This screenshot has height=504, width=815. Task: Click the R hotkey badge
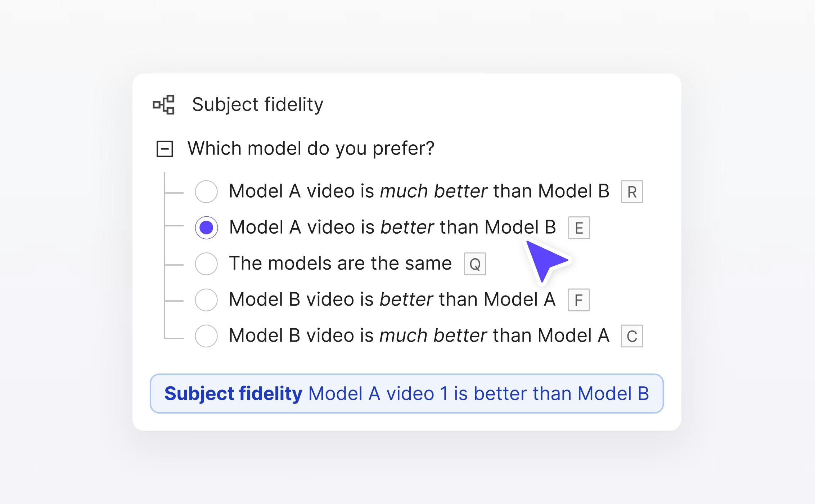pyautogui.click(x=632, y=192)
